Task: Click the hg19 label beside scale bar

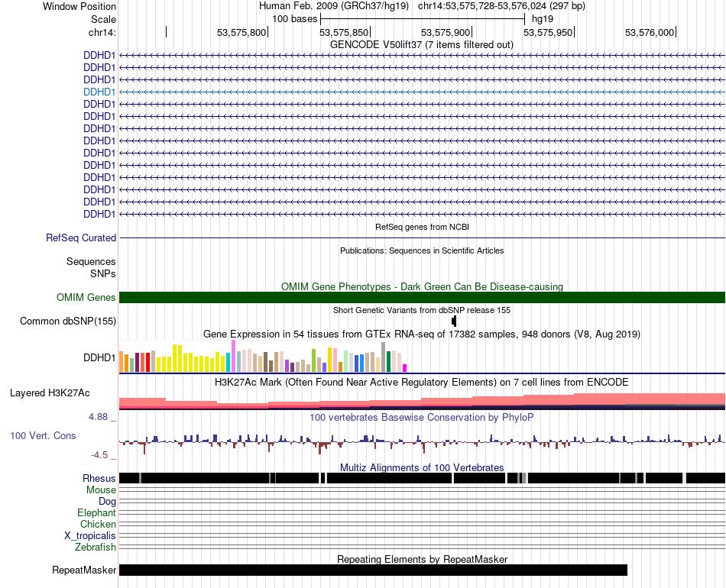Action: click(x=542, y=19)
